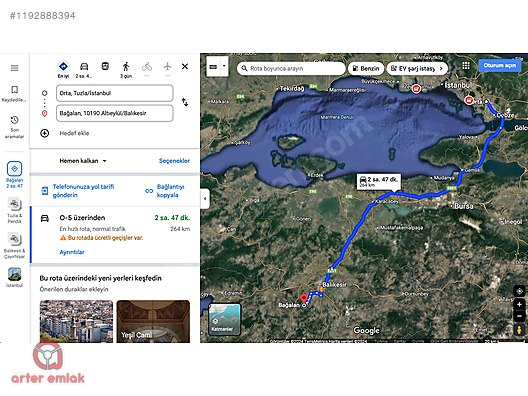528x396 pixels.
Task: Select the flight travel mode
Action: 167,67
